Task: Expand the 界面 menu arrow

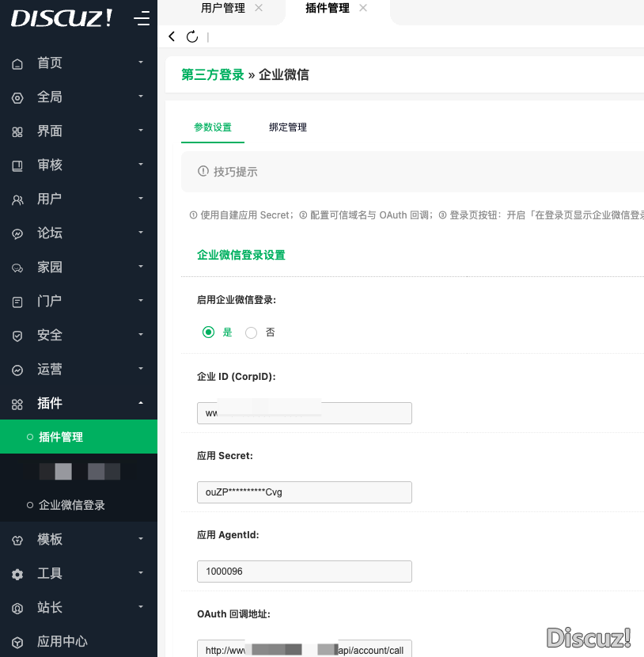Action: point(141,130)
